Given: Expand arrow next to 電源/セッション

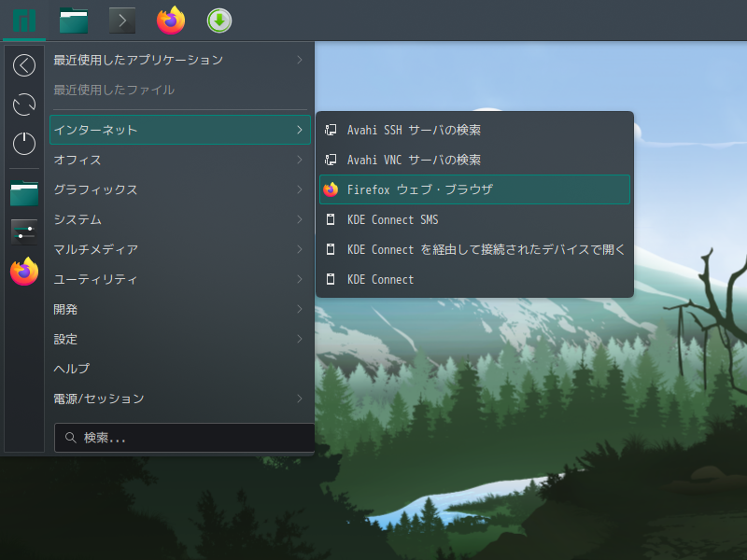Looking at the screenshot, I should point(300,399).
